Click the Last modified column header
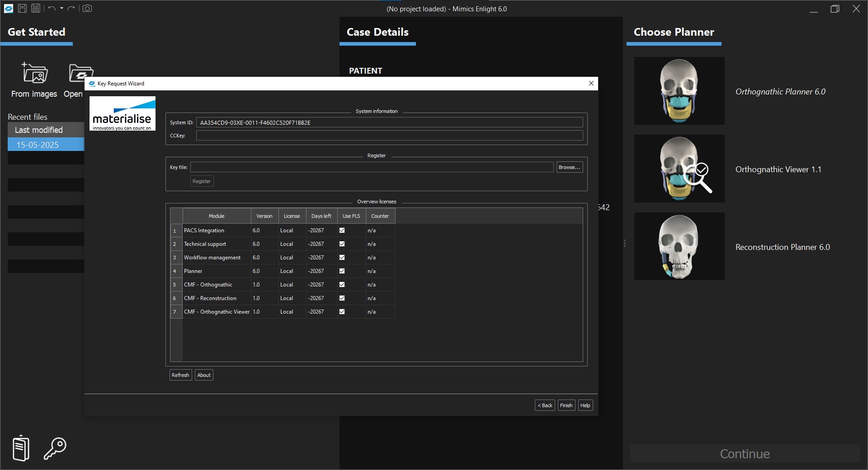 (46, 130)
